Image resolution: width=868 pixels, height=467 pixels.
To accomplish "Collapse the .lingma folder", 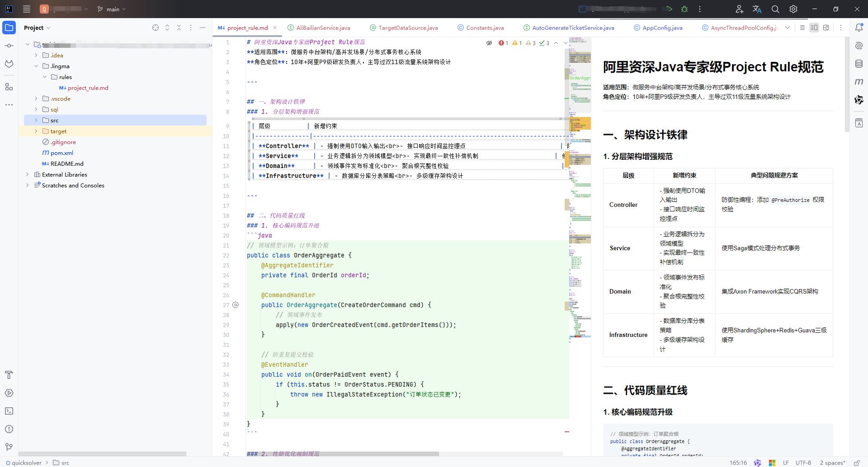I will pos(36,66).
